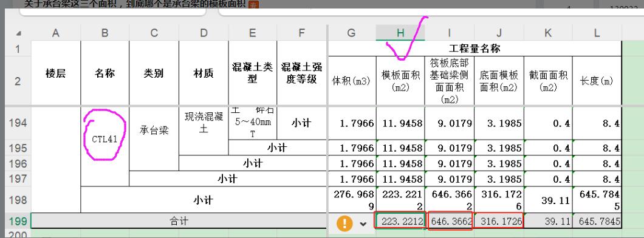The height and width of the screenshot is (238, 644).
Task: Click the 316.1726 total cell in row 199
Action: 498,221
